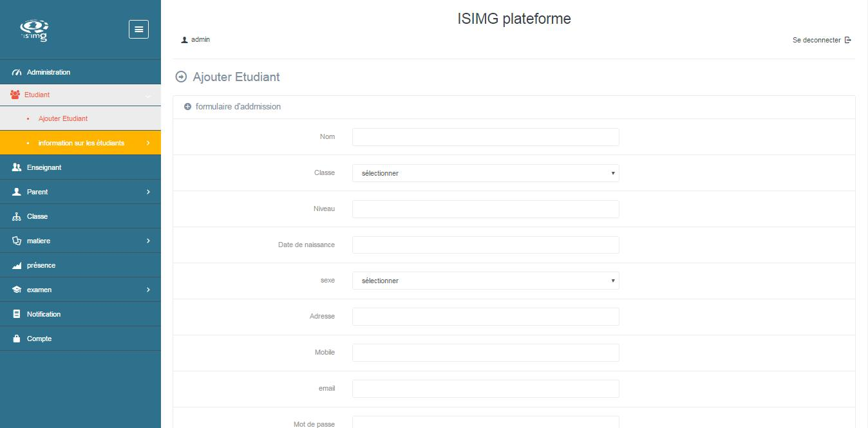Open the Administration menu item
Screen dimensions: 868x428
pyautogui.click(x=80, y=72)
